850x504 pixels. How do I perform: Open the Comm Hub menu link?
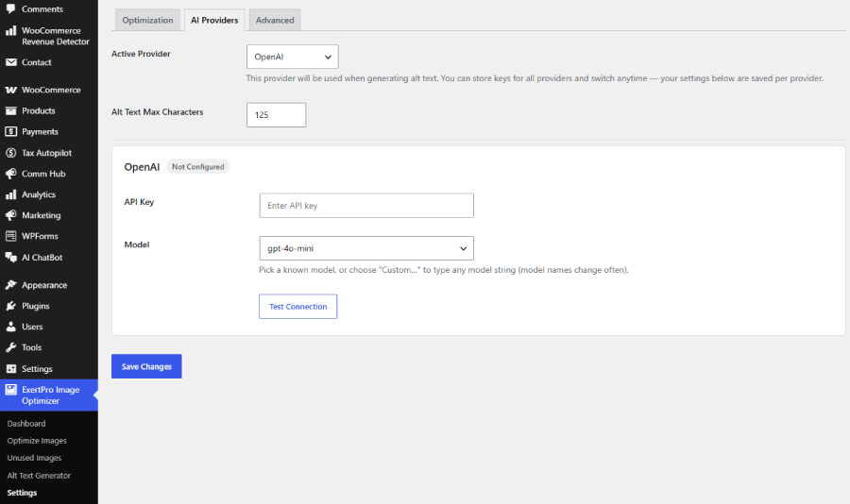pyautogui.click(x=43, y=174)
